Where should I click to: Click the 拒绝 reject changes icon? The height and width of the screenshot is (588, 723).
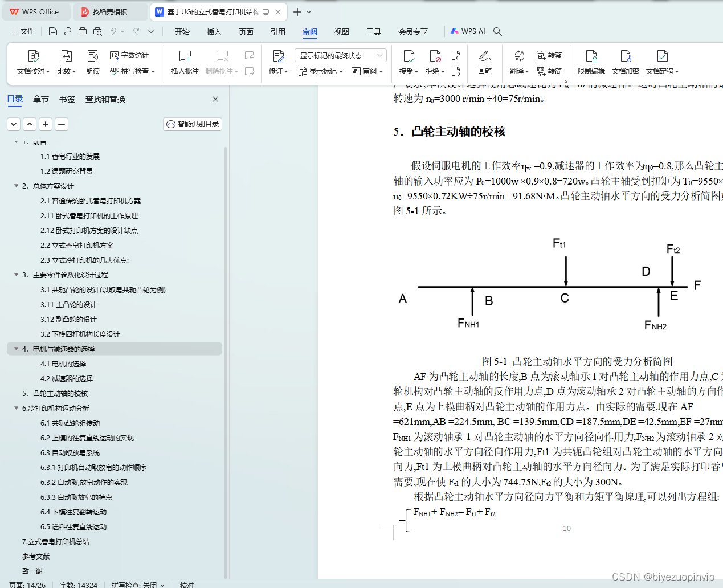click(435, 56)
